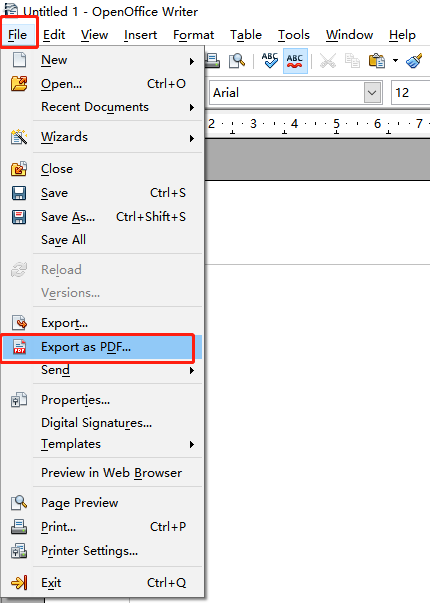Click the Copy icon in toolbar

click(x=352, y=61)
